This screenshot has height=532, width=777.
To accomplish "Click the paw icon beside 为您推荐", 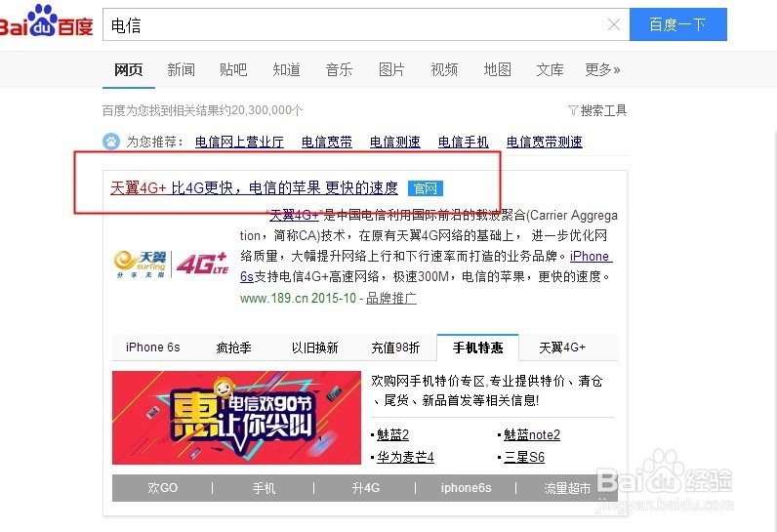I will [x=111, y=142].
